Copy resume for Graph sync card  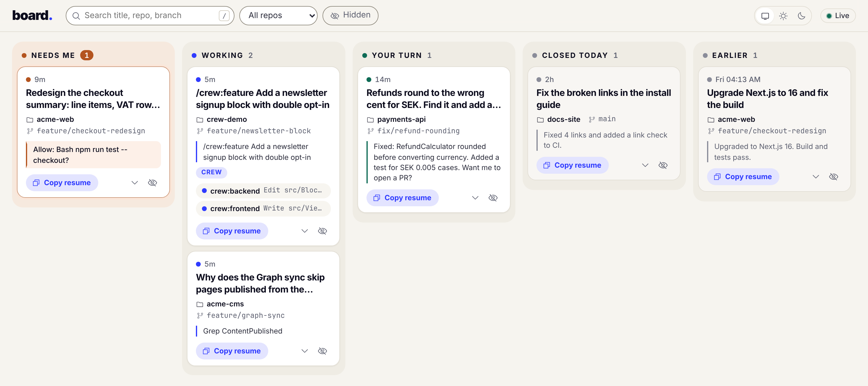pyautogui.click(x=232, y=351)
